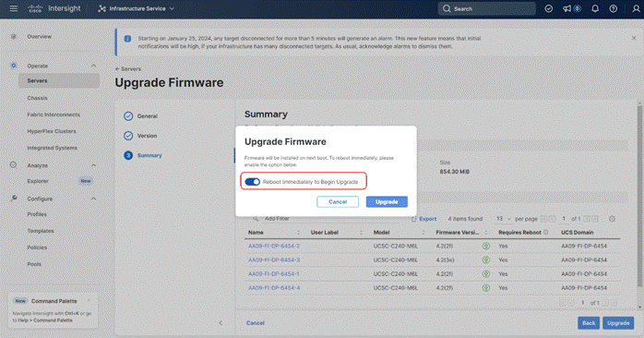
Task: Click the bottom Cancel link
Action: 255,323
